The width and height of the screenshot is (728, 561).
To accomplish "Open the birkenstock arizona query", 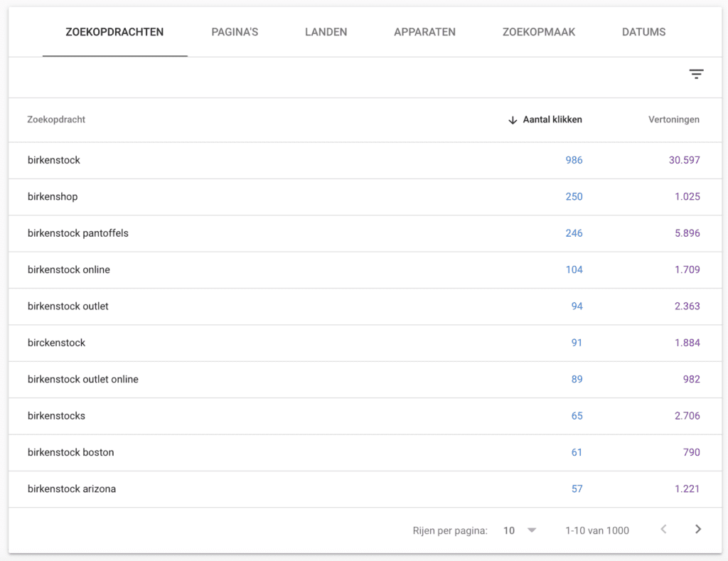I will 72,488.
